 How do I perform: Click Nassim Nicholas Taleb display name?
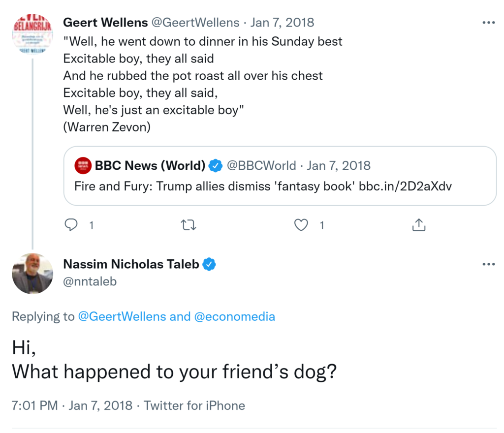(x=131, y=264)
